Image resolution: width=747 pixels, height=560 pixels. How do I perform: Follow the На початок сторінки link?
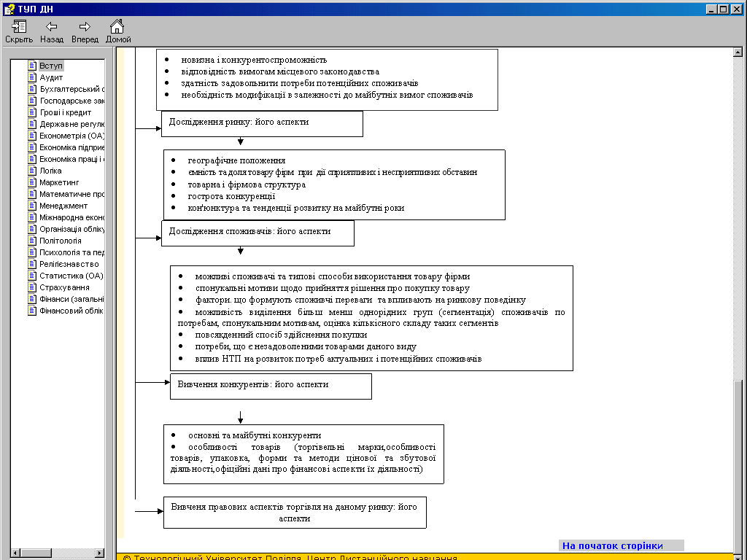click(x=612, y=545)
